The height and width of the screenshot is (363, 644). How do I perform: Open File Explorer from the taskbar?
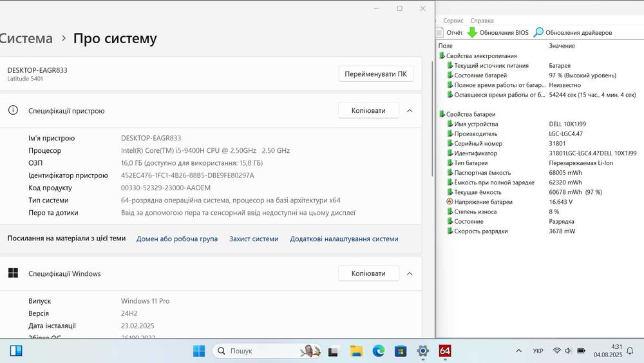point(356,351)
